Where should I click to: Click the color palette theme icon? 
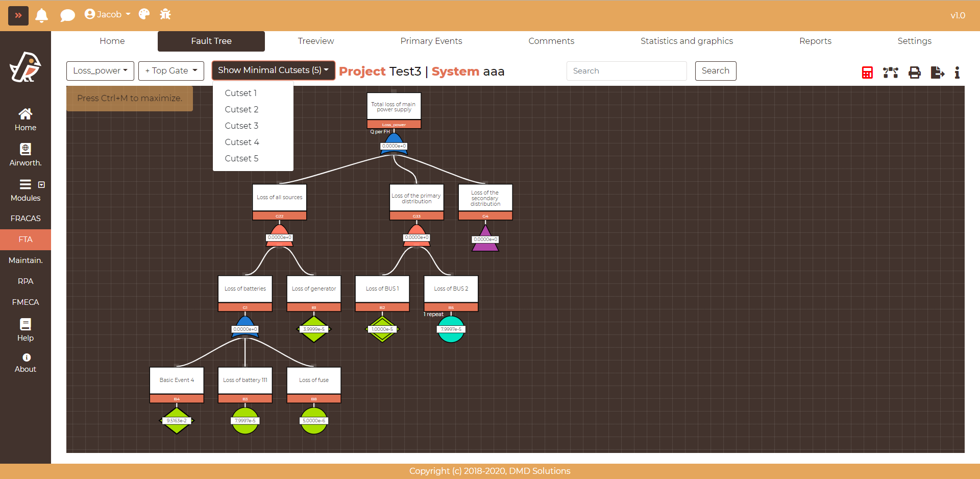point(144,14)
